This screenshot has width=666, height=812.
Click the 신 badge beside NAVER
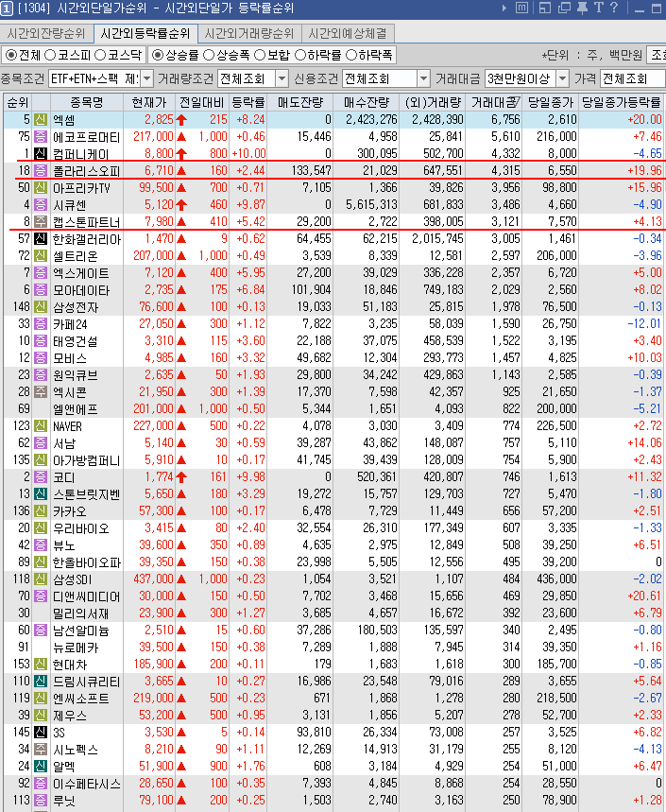click(41, 426)
